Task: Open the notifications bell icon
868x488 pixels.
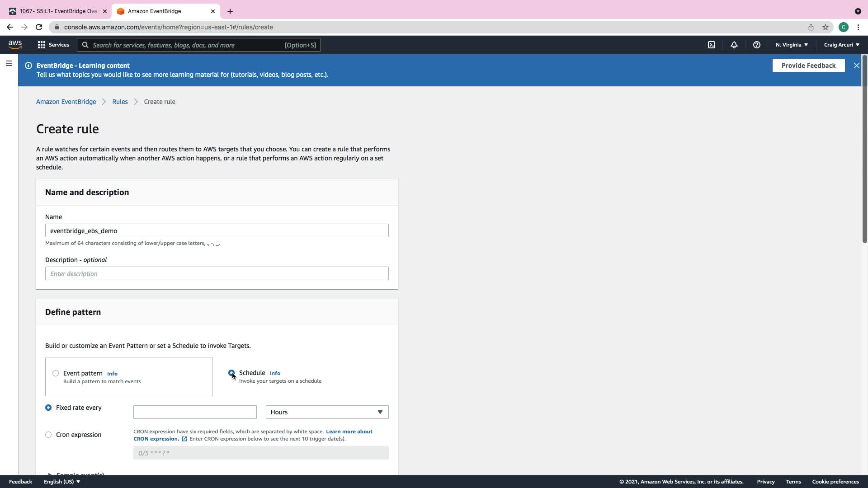Action: [734, 45]
